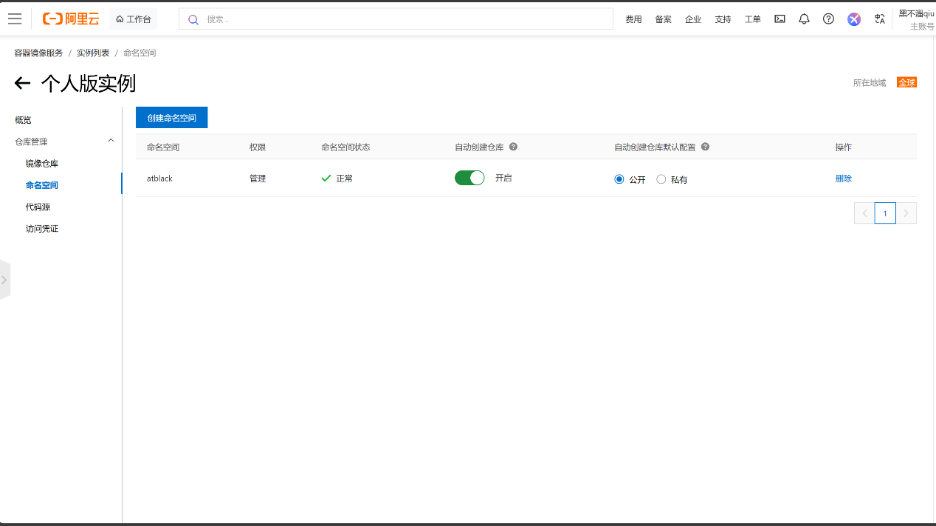Go to next page in pagination

906,213
